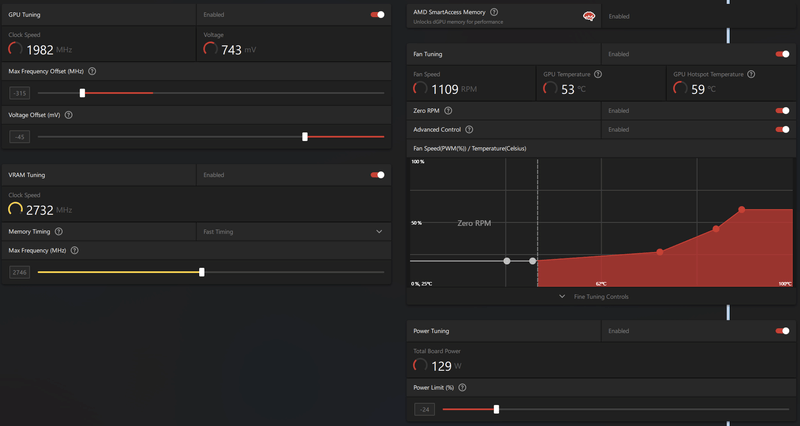The width and height of the screenshot is (800, 426).
Task: Click the GPU temperature gauge icon
Action: coord(550,88)
